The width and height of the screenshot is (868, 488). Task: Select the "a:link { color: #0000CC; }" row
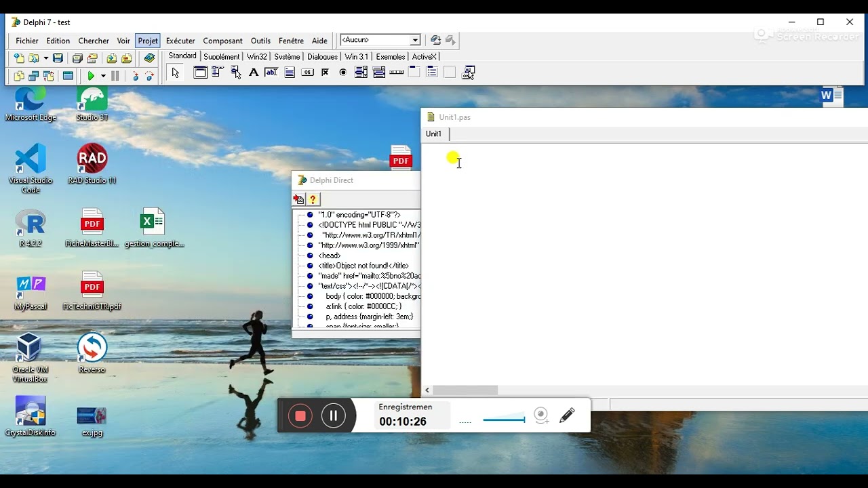(363, 306)
